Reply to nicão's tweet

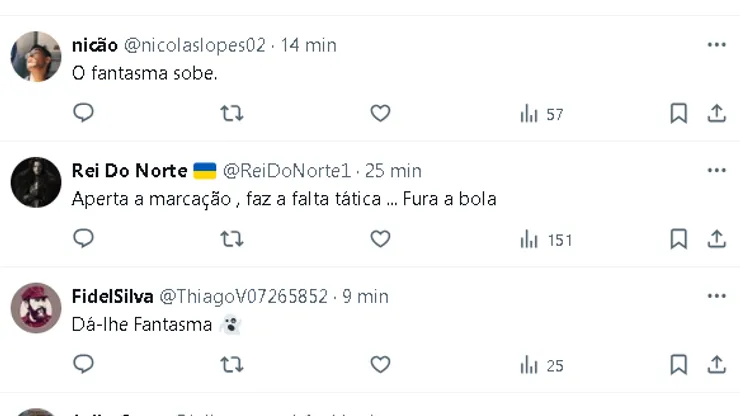[x=84, y=113]
